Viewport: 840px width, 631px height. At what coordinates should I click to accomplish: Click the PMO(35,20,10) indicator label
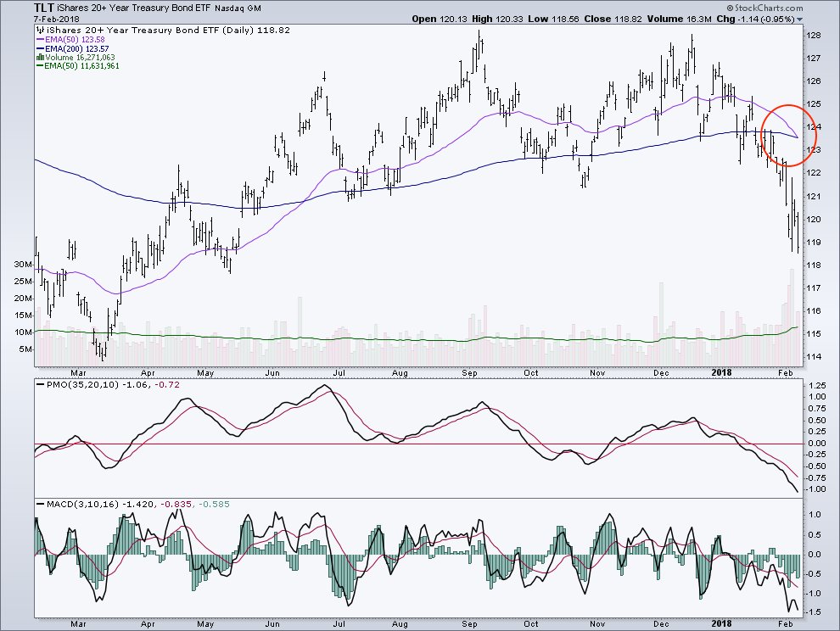(x=82, y=384)
